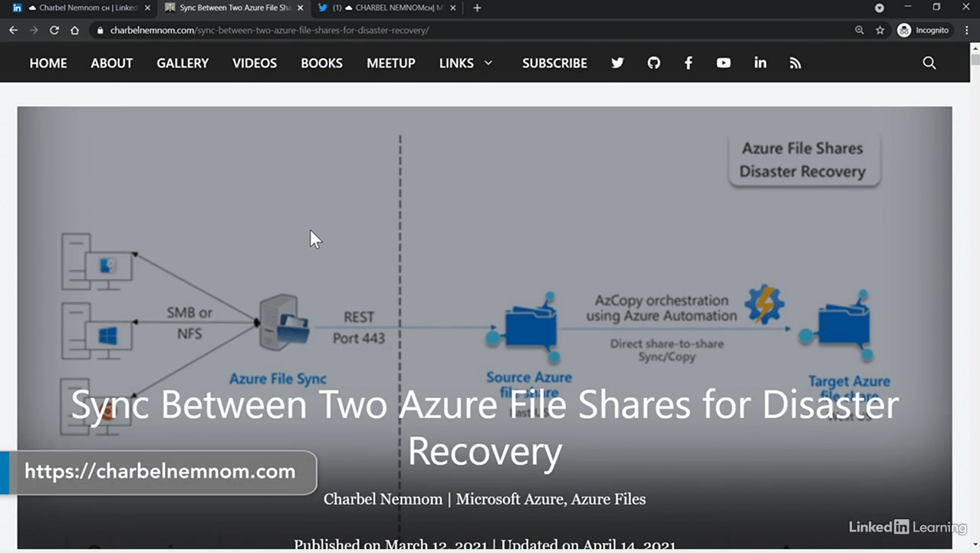Image resolution: width=980 pixels, height=553 pixels.
Task: Open the Incognito profile indicator
Action: [x=924, y=30]
